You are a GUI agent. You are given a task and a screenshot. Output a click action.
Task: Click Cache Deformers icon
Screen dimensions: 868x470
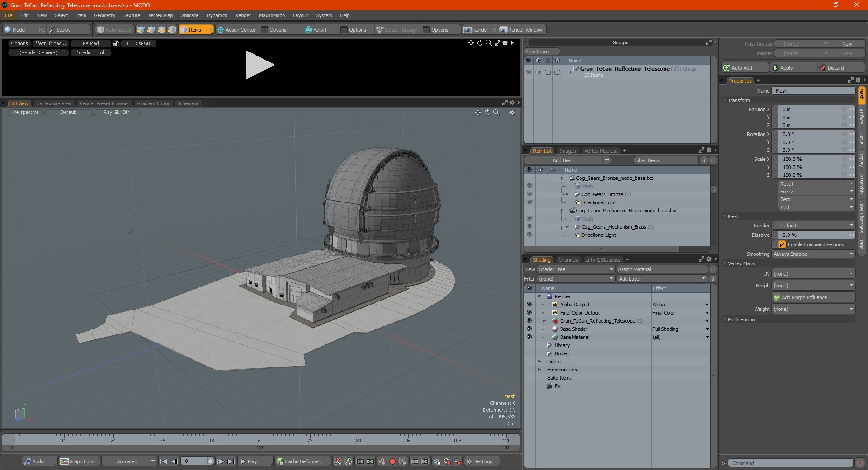click(280, 461)
